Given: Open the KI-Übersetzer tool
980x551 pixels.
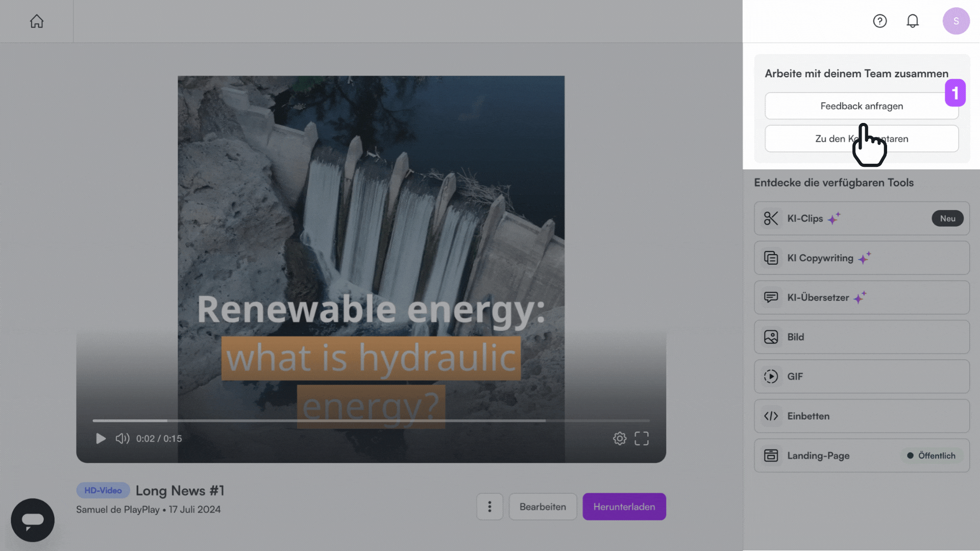Looking at the screenshot, I should tap(862, 297).
